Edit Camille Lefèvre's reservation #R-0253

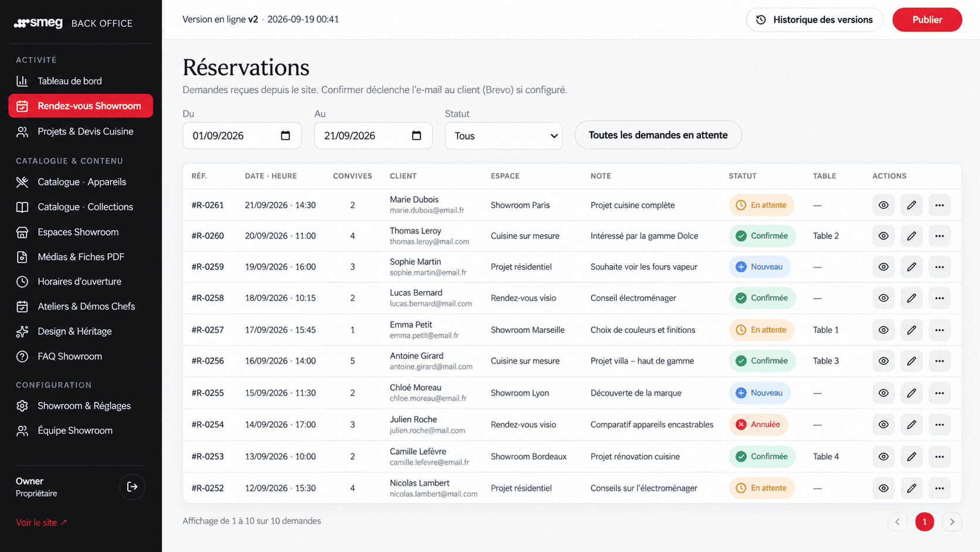click(911, 456)
